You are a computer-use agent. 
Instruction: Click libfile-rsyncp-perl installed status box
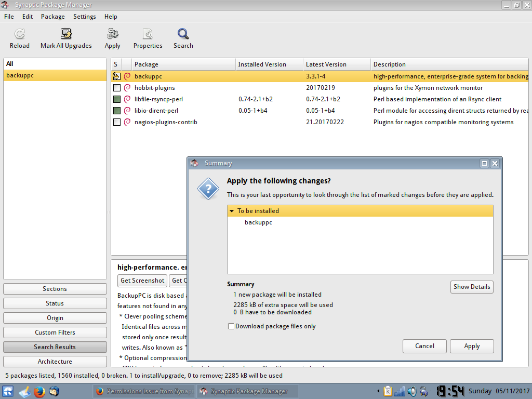pos(117,99)
